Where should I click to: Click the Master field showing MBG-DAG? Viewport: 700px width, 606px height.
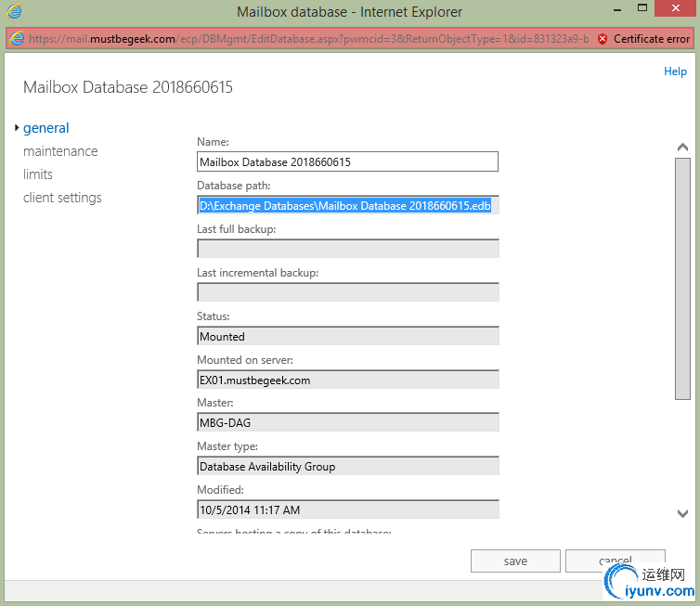347,422
